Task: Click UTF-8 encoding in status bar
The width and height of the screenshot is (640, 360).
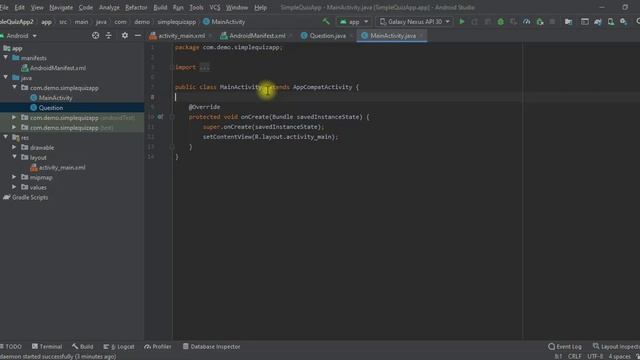Action: (595, 356)
